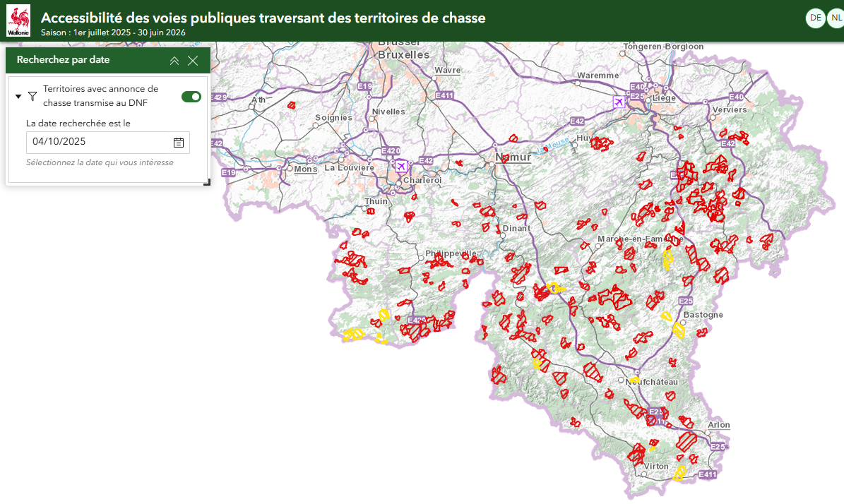This screenshot has height=504, width=844.
Task: Click the Mons city label
Action: pyautogui.click(x=306, y=169)
